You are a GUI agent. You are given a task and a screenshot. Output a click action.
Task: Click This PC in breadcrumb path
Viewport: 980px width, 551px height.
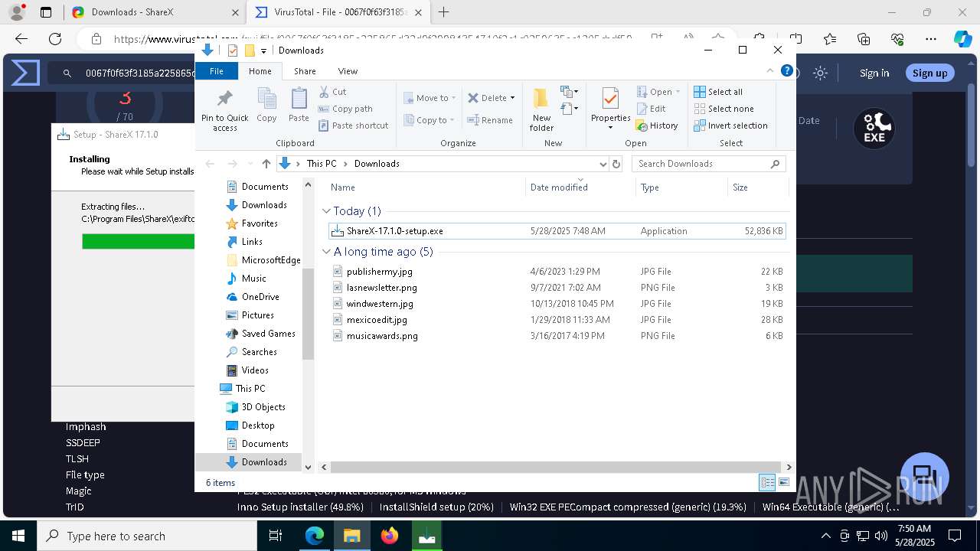pos(322,164)
